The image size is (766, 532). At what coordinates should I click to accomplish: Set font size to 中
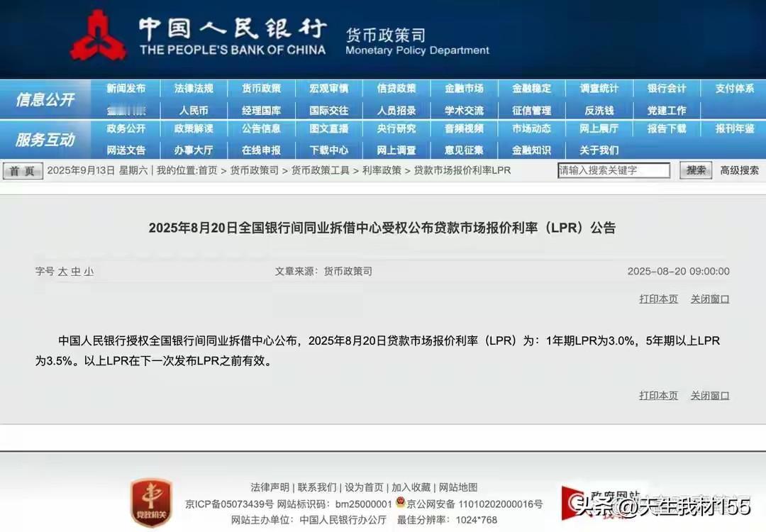[76, 272]
